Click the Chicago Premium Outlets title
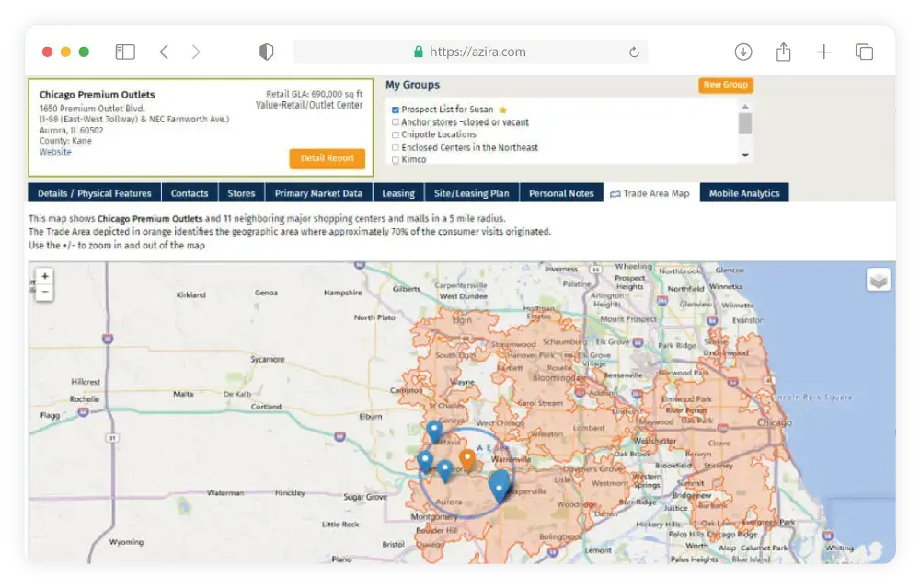 coord(97,95)
